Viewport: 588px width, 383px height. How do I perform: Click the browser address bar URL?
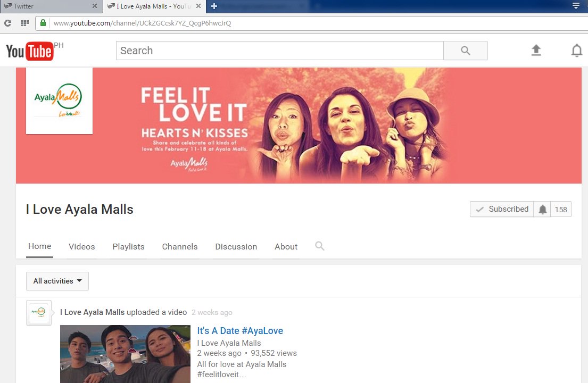(142, 23)
